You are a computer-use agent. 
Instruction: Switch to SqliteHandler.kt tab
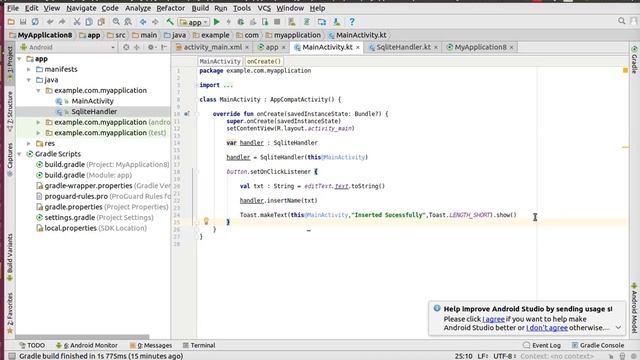pyautogui.click(x=403, y=47)
